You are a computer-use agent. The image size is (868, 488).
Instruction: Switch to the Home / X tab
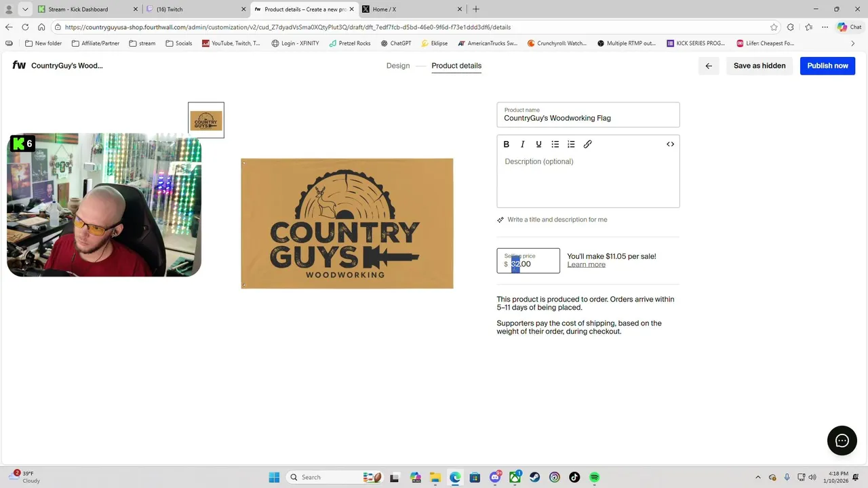coord(412,9)
